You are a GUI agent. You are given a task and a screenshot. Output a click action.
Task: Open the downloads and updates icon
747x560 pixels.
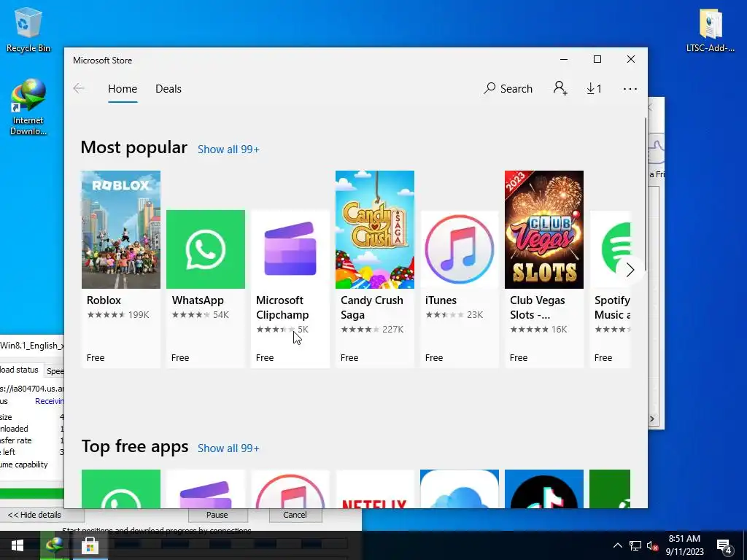(594, 88)
